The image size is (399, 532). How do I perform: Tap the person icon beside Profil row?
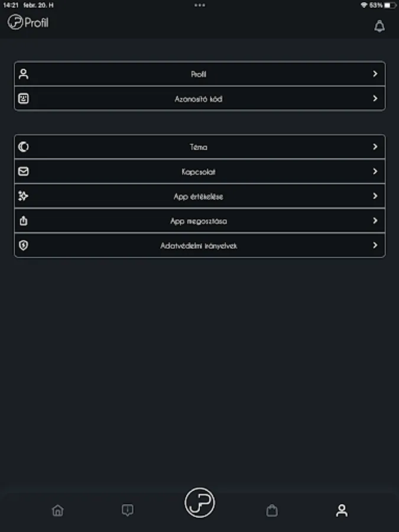(x=22, y=74)
